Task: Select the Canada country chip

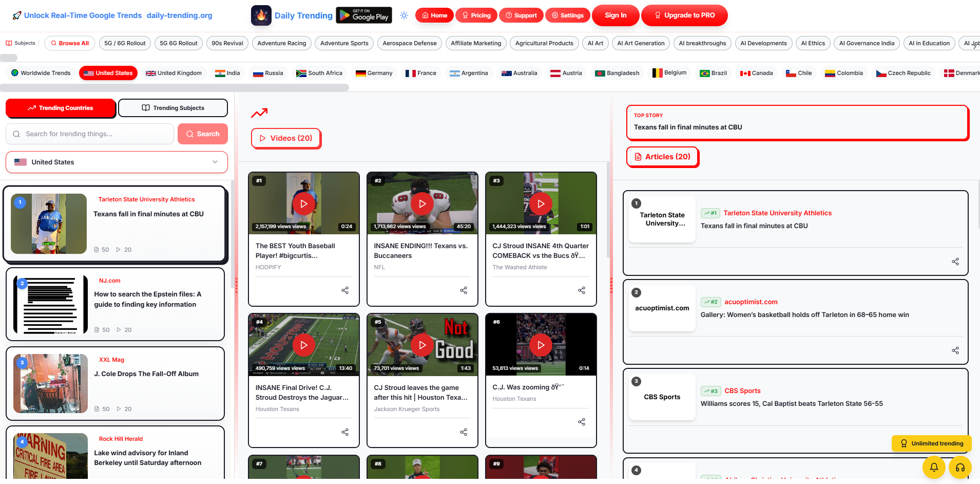Action: pos(756,73)
